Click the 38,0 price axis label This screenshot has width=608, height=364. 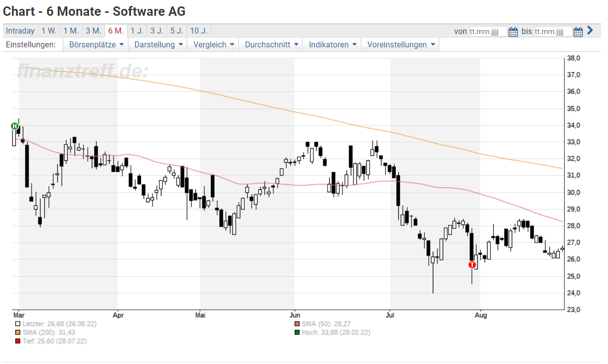(573, 58)
